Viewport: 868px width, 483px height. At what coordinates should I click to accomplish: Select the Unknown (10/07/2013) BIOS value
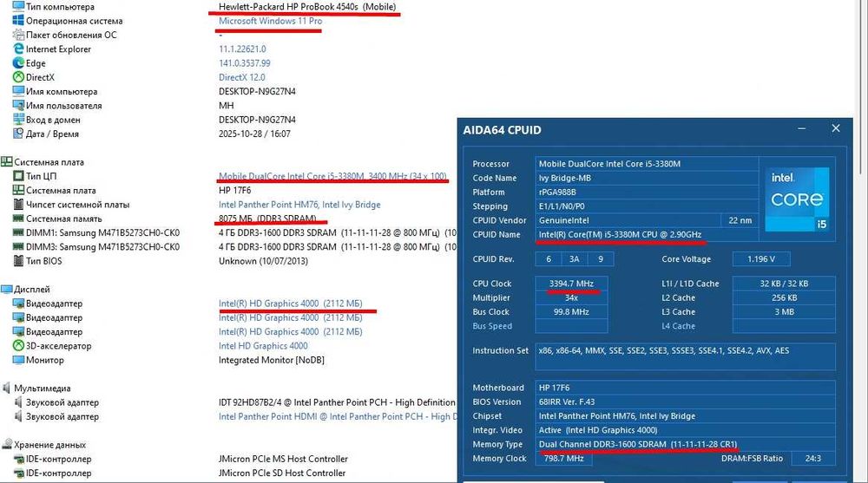pos(264,261)
